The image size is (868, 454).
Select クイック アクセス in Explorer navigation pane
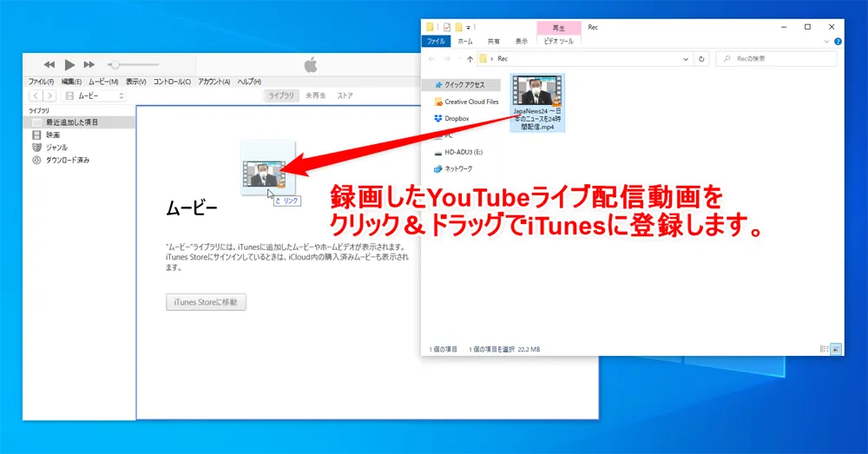pos(461,85)
